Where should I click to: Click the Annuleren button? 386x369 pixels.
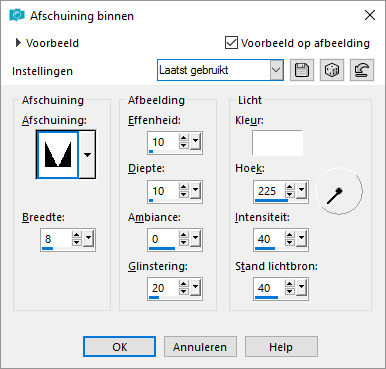(x=200, y=347)
